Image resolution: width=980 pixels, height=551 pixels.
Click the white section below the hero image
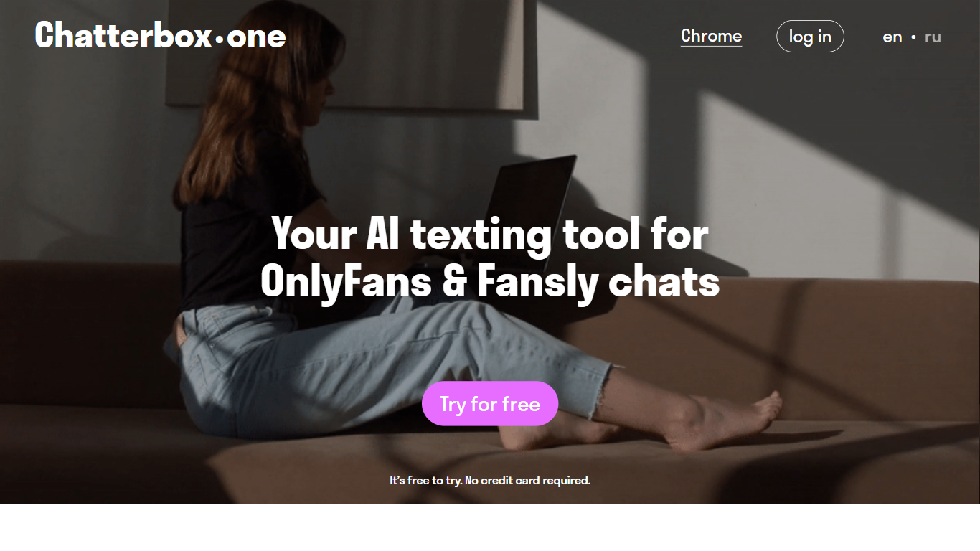click(x=490, y=527)
